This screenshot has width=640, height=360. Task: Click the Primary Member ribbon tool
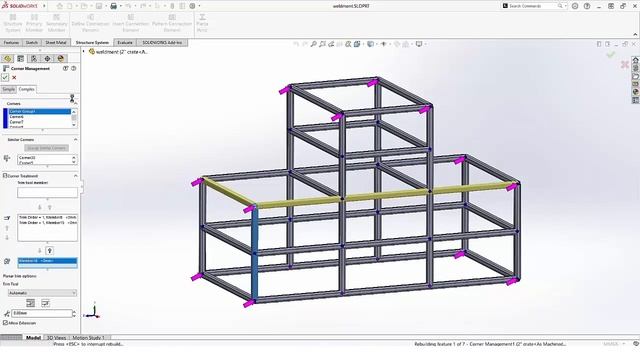(34, 23)
